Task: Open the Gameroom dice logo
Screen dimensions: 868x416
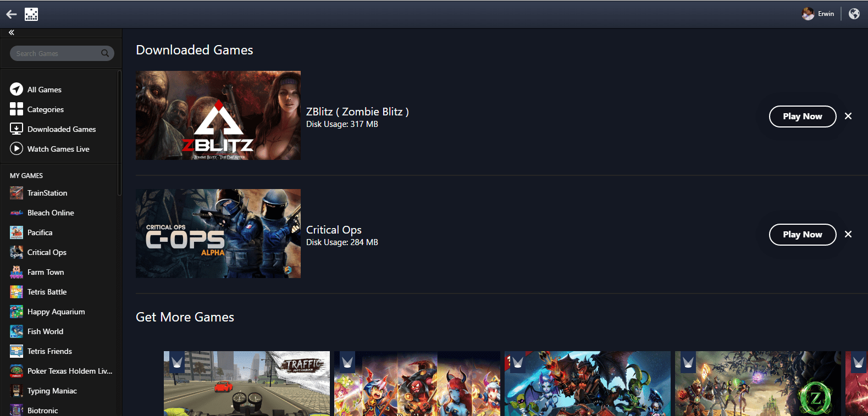Action: 31,14
